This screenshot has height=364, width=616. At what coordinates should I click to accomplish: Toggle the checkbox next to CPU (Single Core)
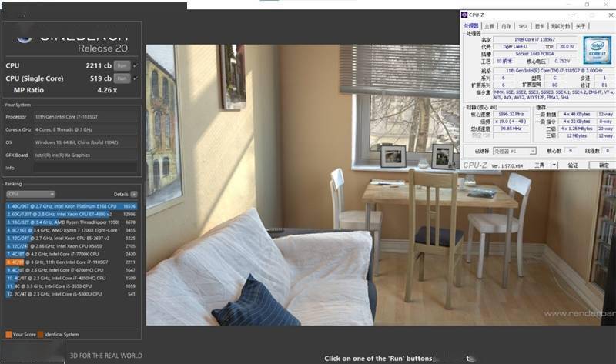click(x=136, y=78)
